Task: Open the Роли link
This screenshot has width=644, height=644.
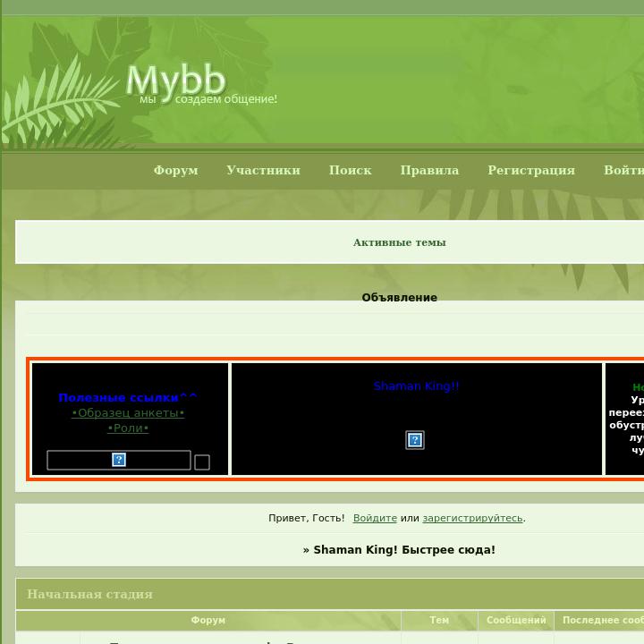Action: 128,428
